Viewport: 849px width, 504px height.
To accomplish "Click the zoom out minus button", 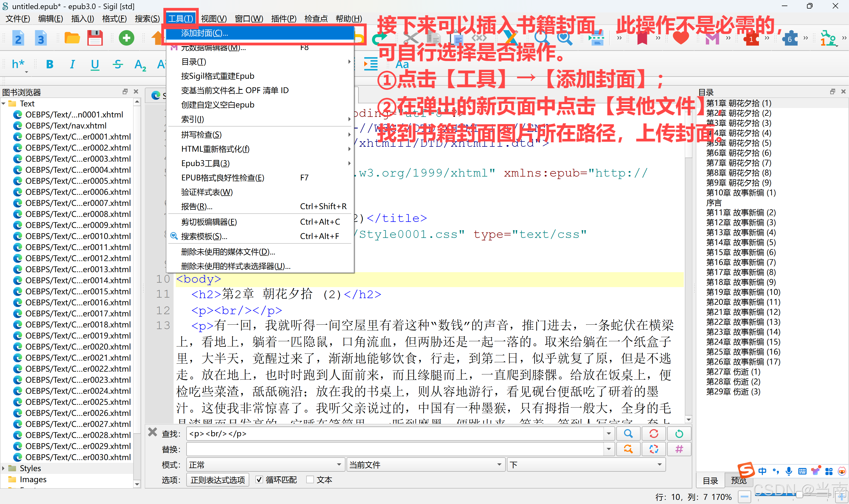I will point(745,496).
